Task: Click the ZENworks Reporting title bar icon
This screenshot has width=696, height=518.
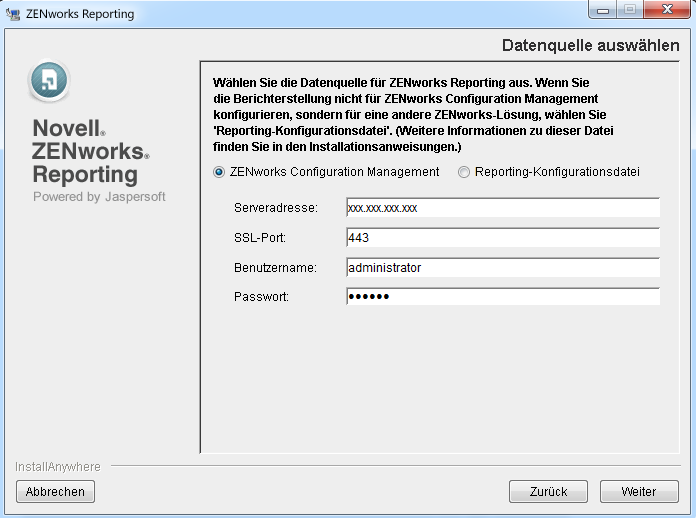Action: 13,14
